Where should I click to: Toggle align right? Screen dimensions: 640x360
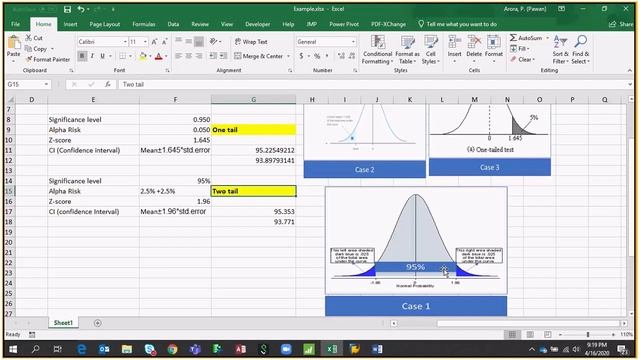(x=198, y=56)
